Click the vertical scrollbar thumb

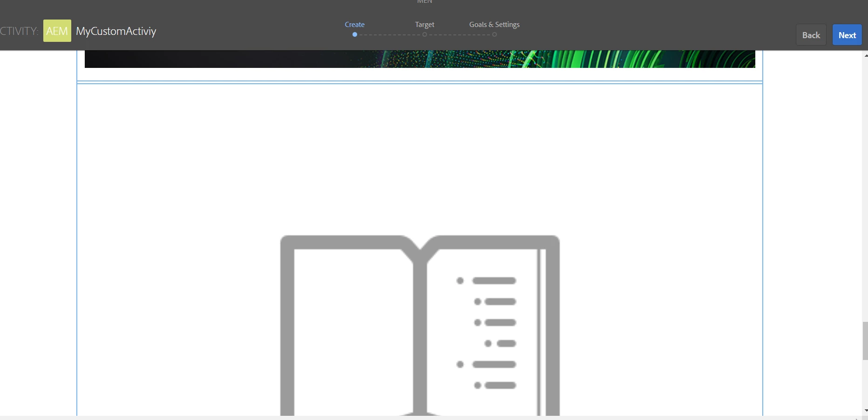865,340
